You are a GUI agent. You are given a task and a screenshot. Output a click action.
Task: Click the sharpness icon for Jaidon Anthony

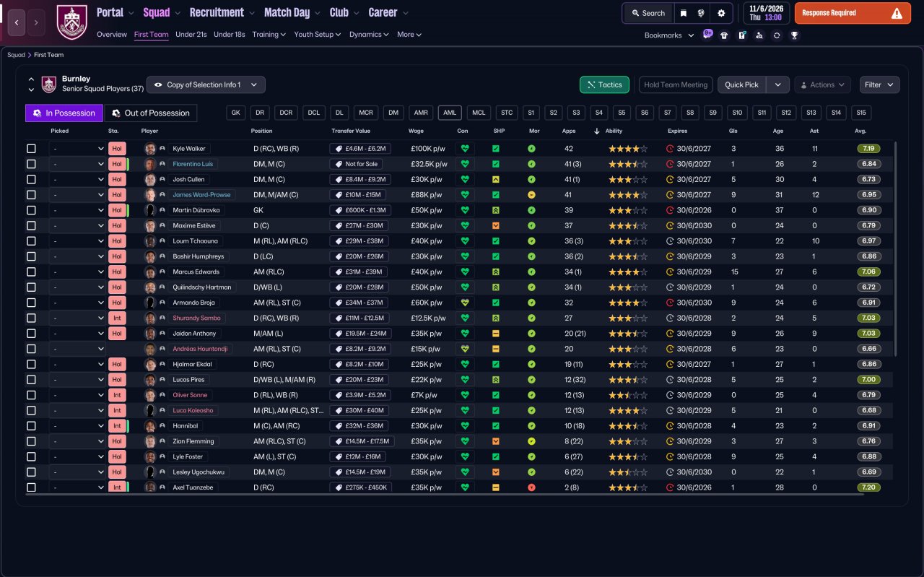point(496,334)
